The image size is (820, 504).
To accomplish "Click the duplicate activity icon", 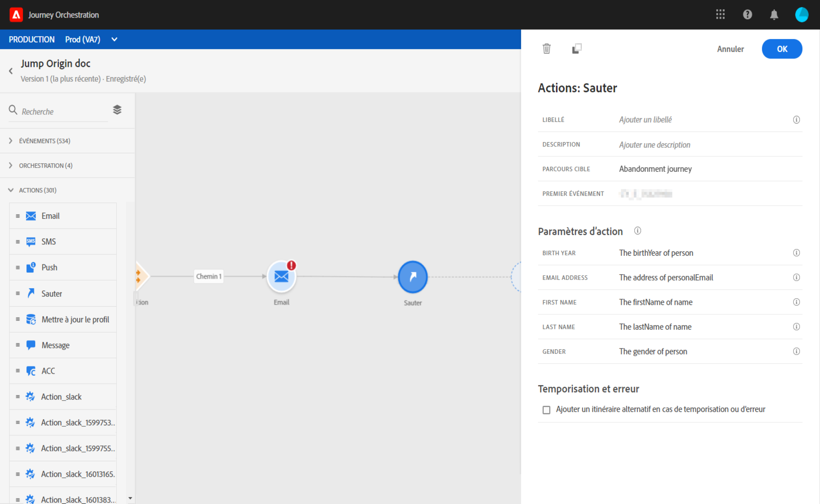I will click(x=576, y=49).
